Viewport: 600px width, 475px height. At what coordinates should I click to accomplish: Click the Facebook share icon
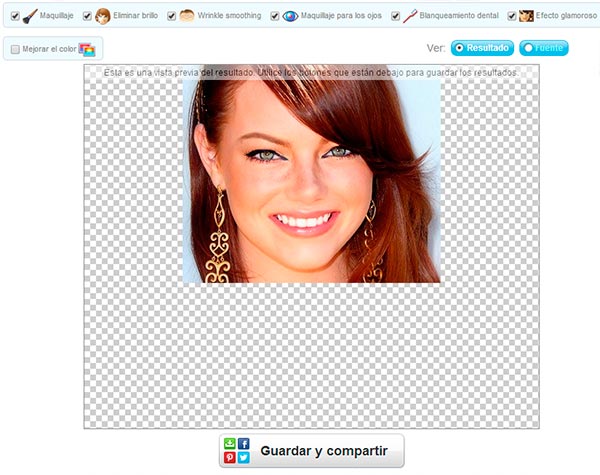pos(243,444)
